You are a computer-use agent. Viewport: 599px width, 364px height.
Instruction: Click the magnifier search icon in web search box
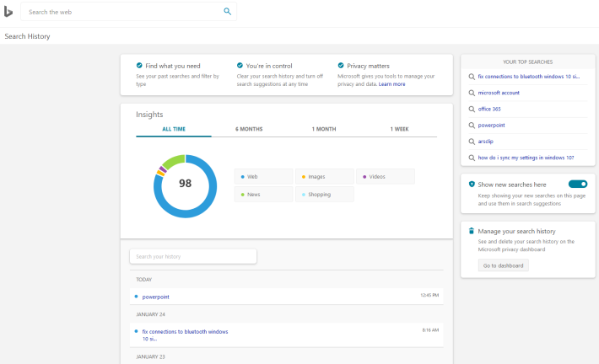click(x=227, y=12)
